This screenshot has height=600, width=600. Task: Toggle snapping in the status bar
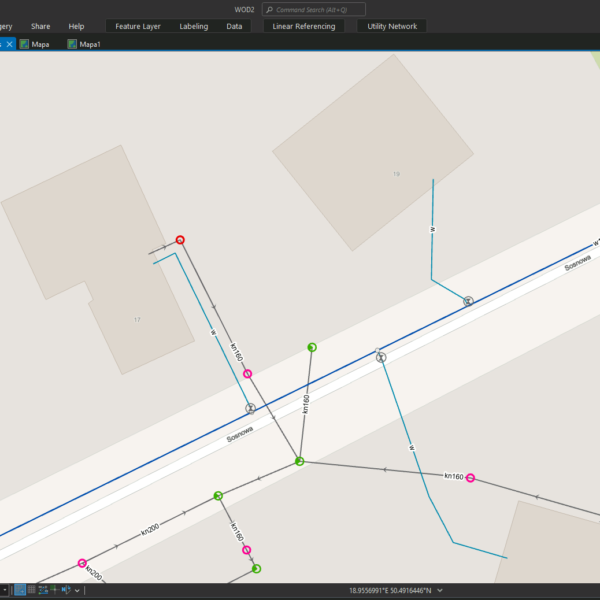20,590
